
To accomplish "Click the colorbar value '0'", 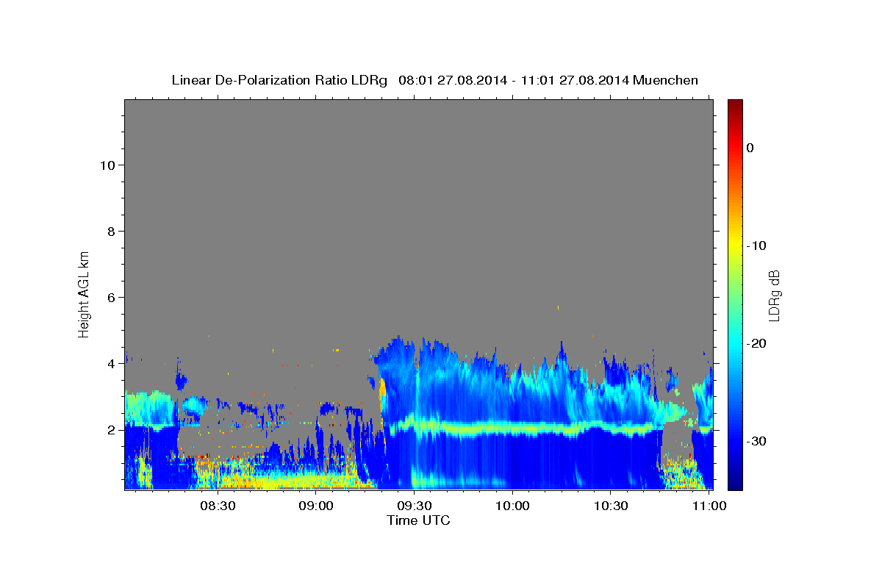I will (750, 148).
